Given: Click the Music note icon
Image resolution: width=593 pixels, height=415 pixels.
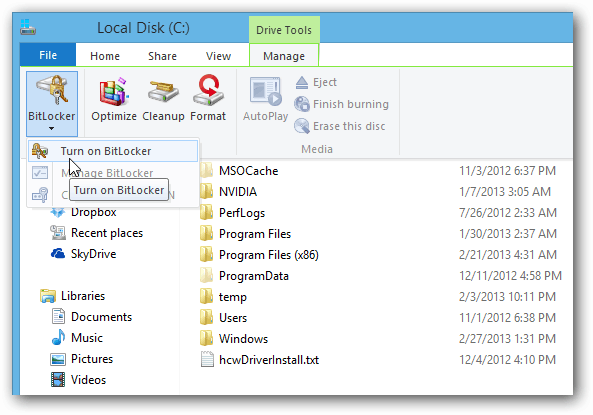Looking at the screenshot, I should click(58, 337).
